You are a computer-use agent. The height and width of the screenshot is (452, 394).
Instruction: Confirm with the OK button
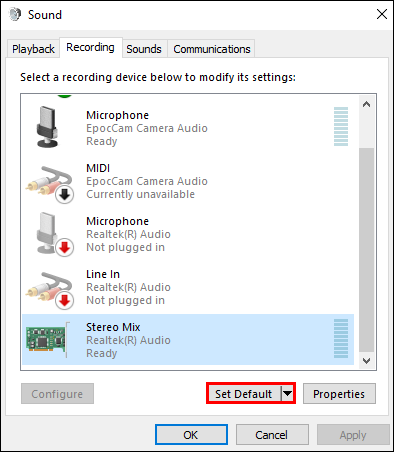point(191,435)
